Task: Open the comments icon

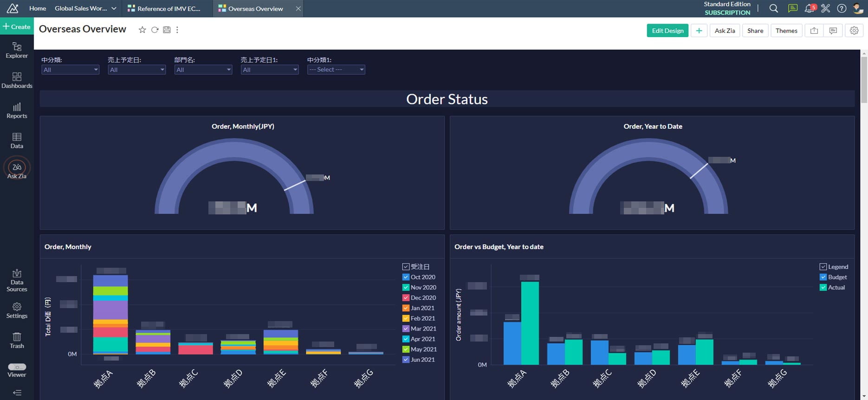Action: click(833, 31)
